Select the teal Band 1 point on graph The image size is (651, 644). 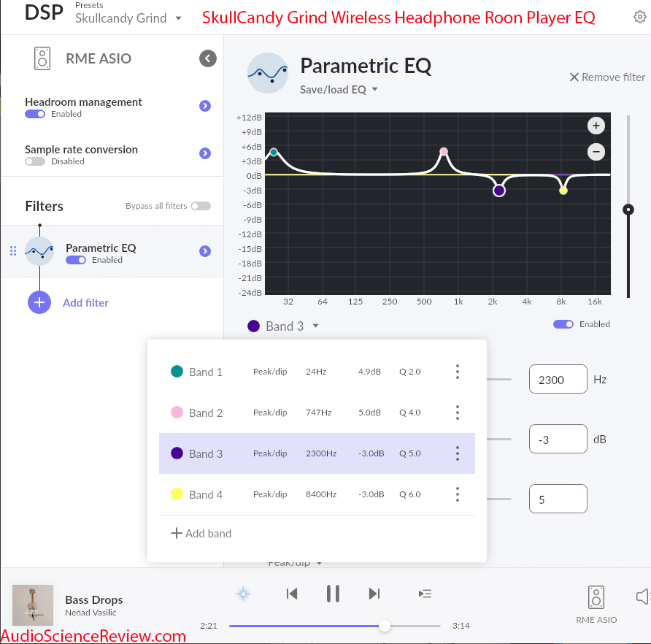coord(274,152)
